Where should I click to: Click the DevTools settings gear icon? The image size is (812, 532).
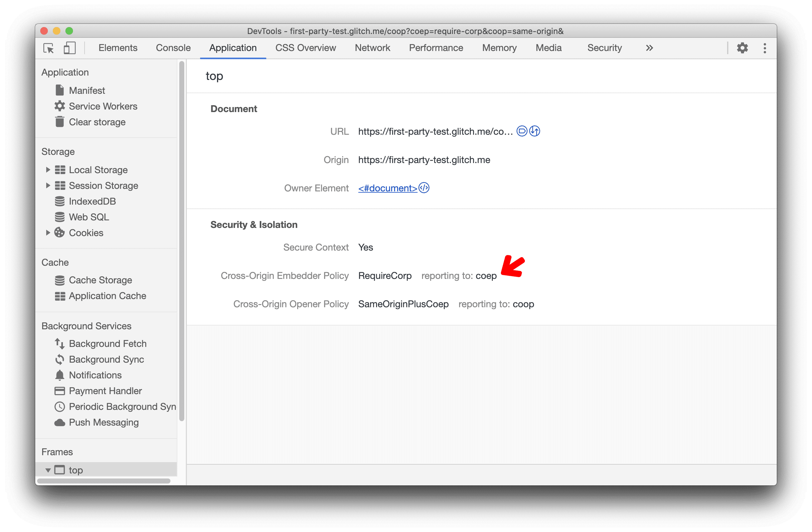[x=743, y=48]
